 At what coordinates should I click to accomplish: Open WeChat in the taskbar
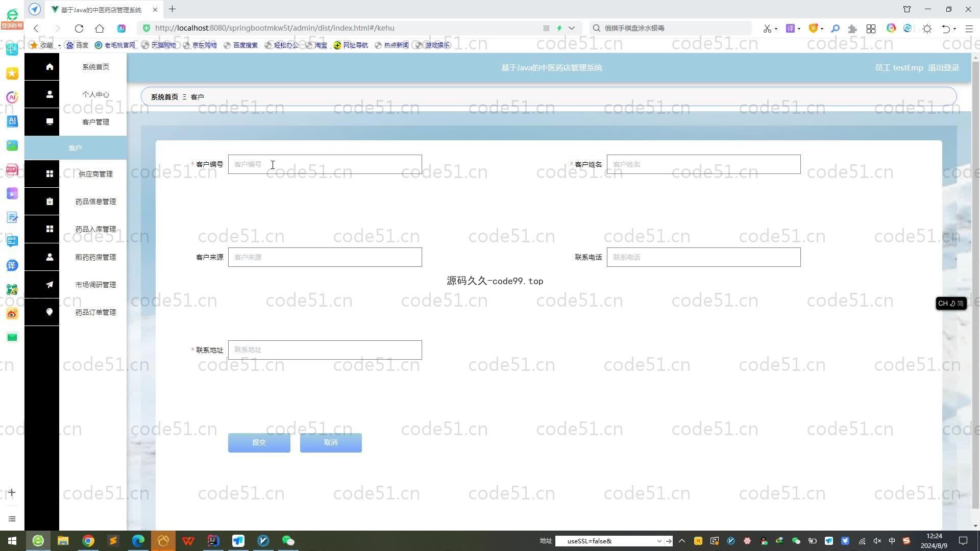click(x=288, y=541)
